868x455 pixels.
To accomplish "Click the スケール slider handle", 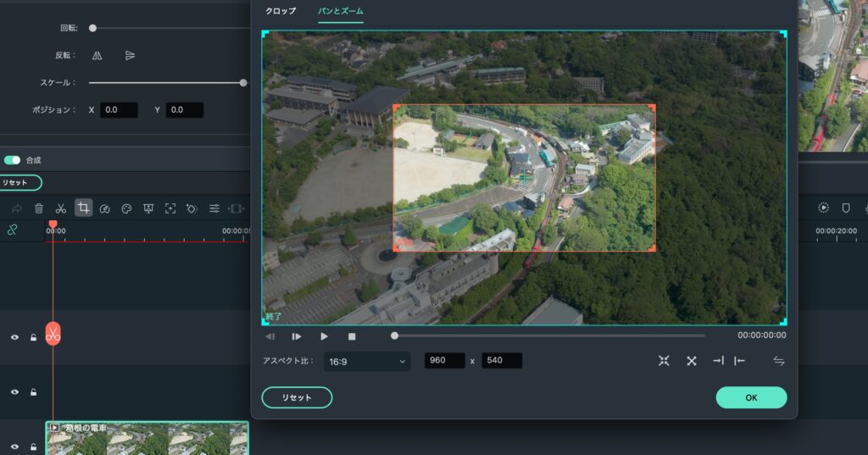I will (243, 83).
